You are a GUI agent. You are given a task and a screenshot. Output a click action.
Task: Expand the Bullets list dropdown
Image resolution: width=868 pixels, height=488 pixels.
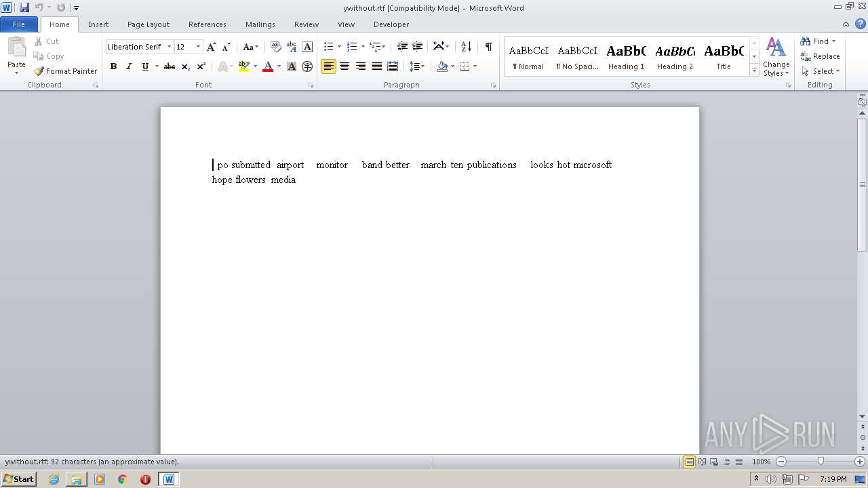click(x=339, y=47)
